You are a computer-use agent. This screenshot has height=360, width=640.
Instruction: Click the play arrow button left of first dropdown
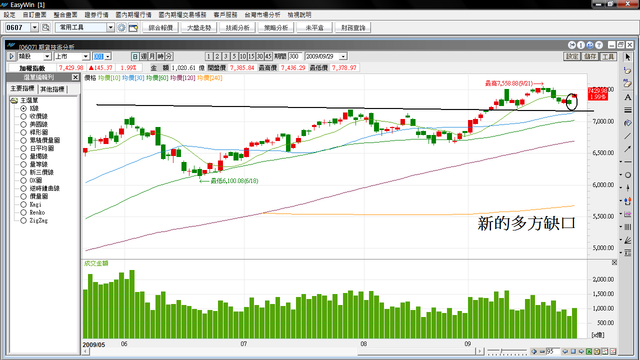pos(11,56)
